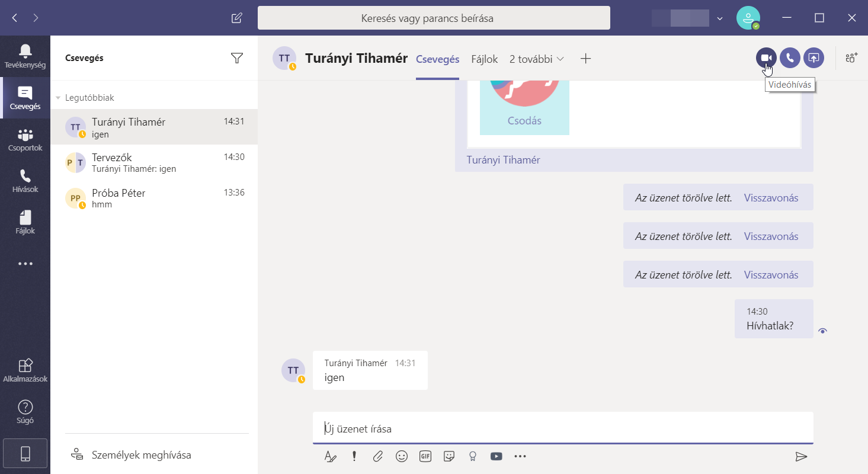
Task: Click the Új üzenet írása message field
Action: click(562, 428)
